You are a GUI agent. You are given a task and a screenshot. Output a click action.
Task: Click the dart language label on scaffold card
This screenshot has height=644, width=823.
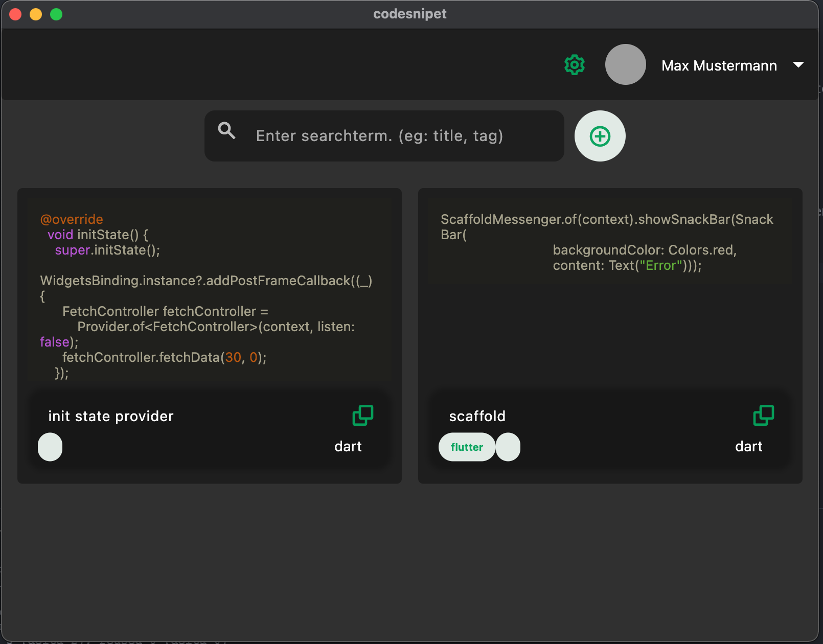coord(749,446)
